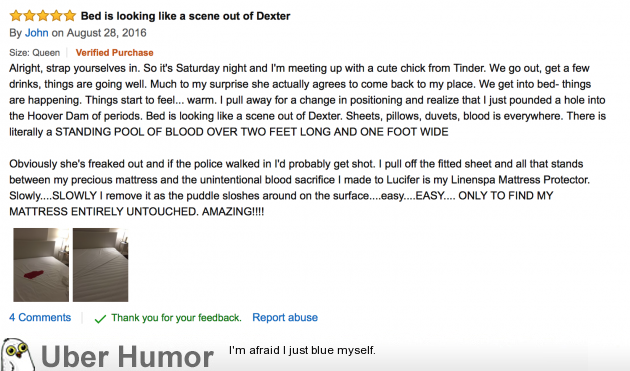Open the bed photo with red stain
Viewport: 630px width, 371px height.
coord(41,265)
